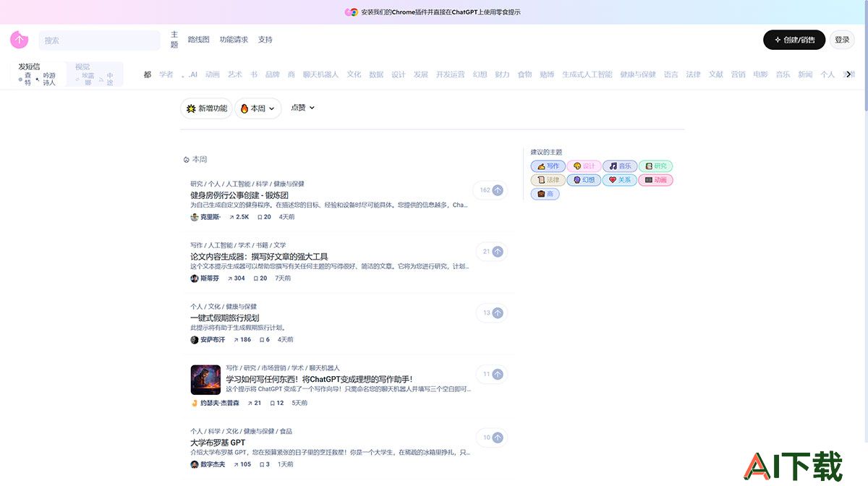Screen dimensions: 868x486
Task: Open author avatar 安萨布汗
Action: click(195, 340)
